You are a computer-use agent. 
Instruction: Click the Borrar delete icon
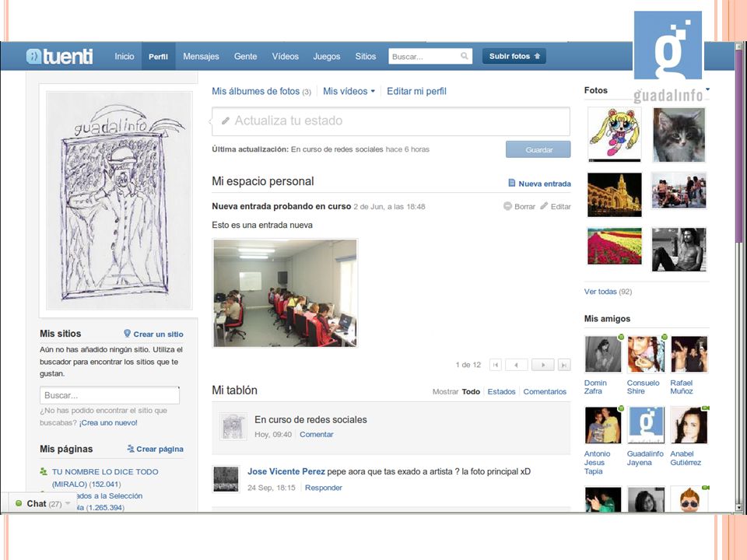(x=507, y=206)
